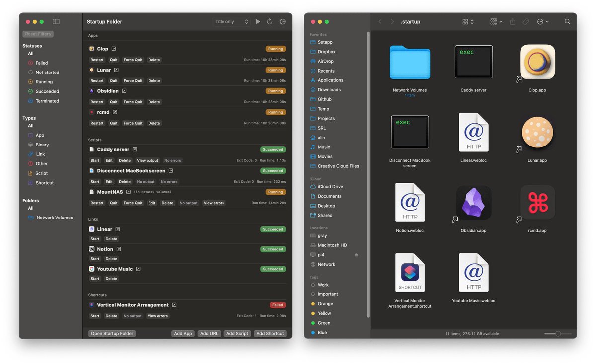Click Start for Linear link

pyautogui.click(x=95, y=239)
